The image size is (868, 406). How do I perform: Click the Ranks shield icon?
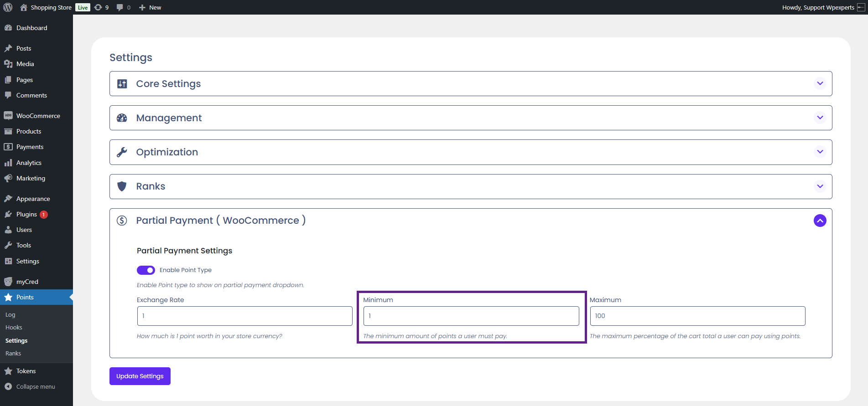[122, 186]
